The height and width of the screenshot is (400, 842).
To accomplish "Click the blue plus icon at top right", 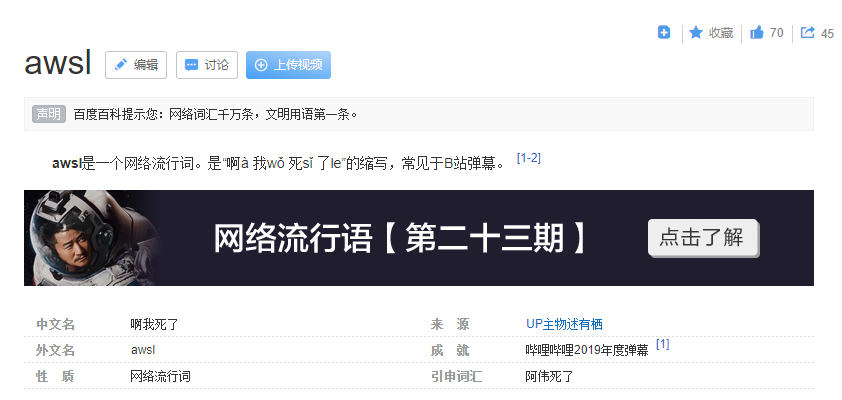I will click(x=664, y=33).
